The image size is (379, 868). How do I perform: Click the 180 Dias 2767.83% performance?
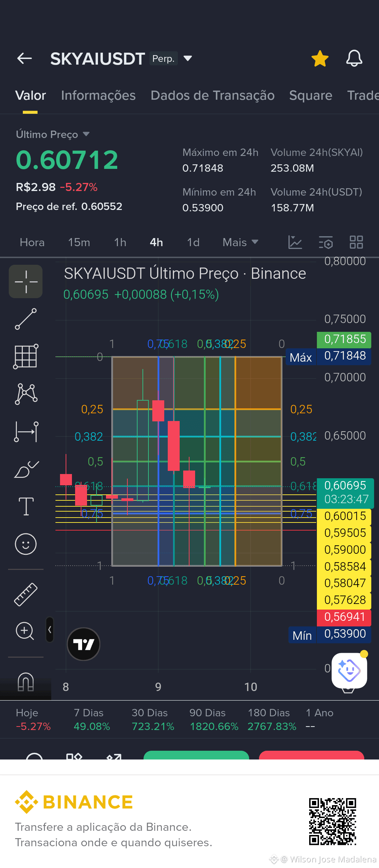[x=272, y=719]
